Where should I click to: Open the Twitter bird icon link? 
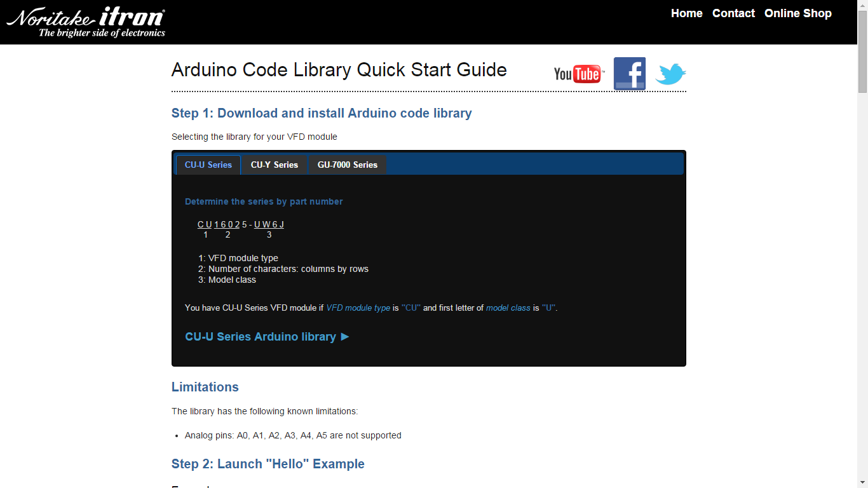(671, 74)
